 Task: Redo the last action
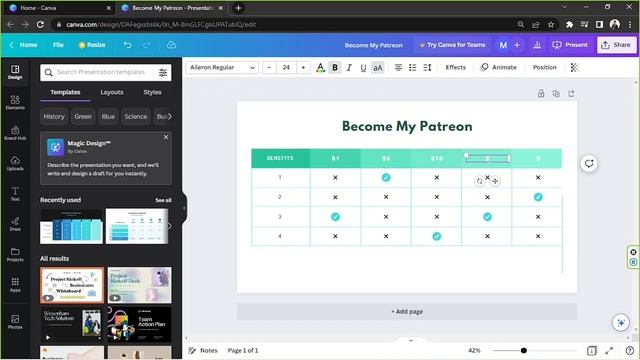[147, 45]
